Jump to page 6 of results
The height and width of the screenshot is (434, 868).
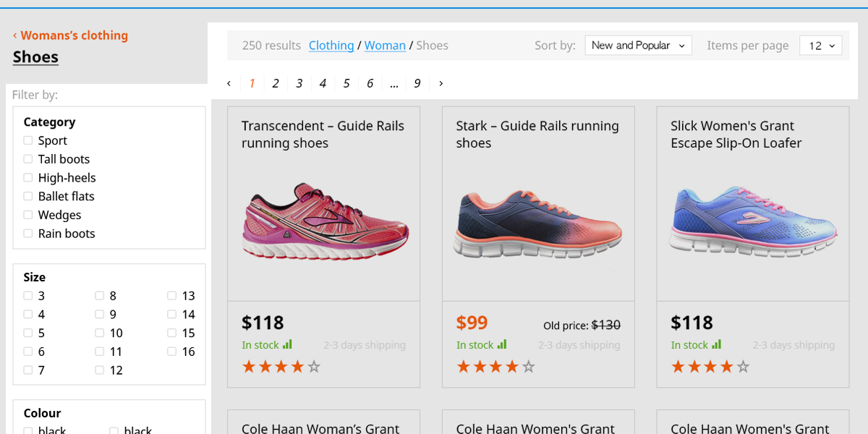370,83
